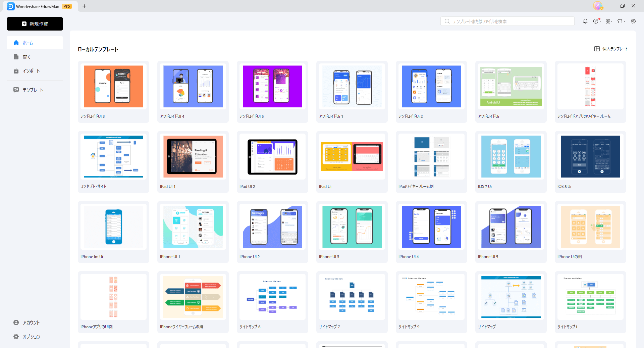Click the open-file document icon
644x348 pixels.
click(x=16, y=57)
